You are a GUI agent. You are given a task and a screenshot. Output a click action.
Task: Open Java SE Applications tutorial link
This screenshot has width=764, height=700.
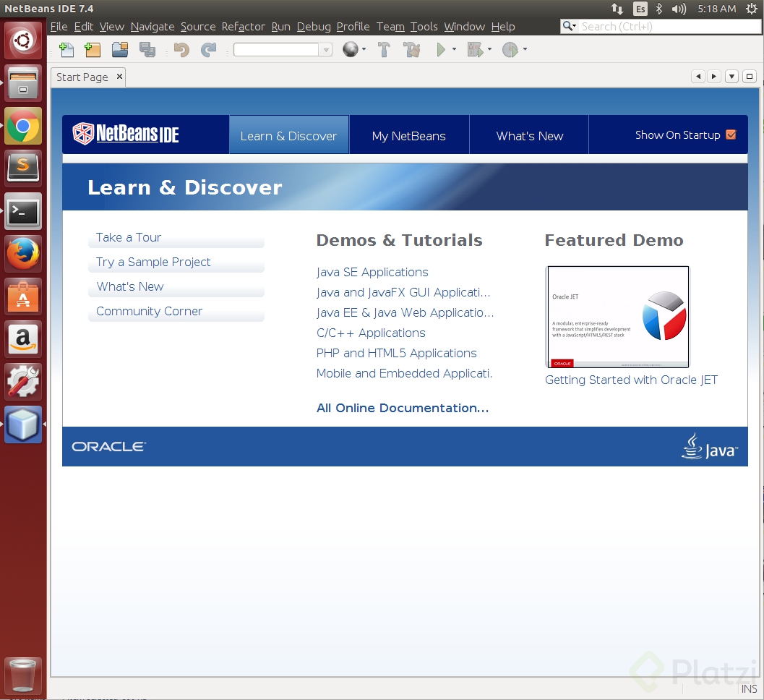(x=372, y=272)
